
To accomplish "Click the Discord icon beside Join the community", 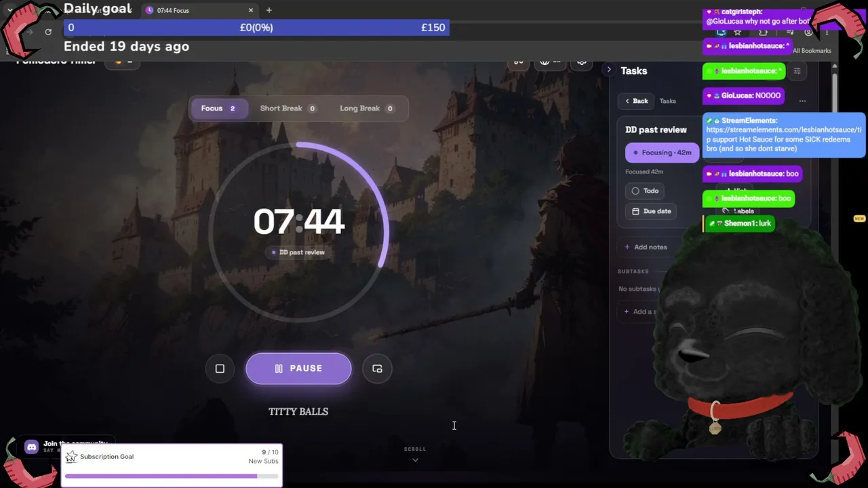I will pos(31,447).
